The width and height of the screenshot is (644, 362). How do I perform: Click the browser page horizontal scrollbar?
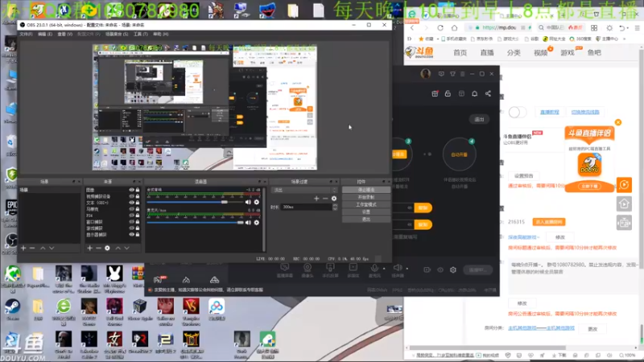[x=488, y=348]
